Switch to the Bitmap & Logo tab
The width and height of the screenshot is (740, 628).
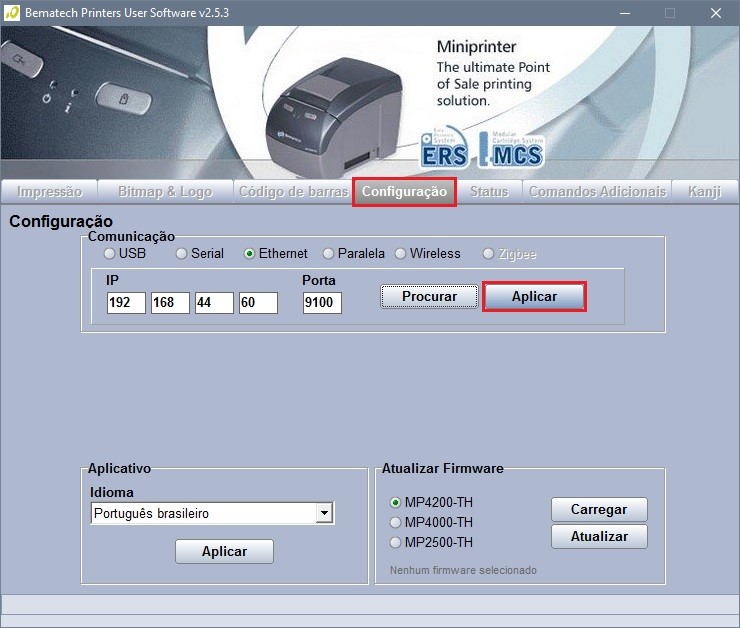pyautogui.click(x=165, y=192)
